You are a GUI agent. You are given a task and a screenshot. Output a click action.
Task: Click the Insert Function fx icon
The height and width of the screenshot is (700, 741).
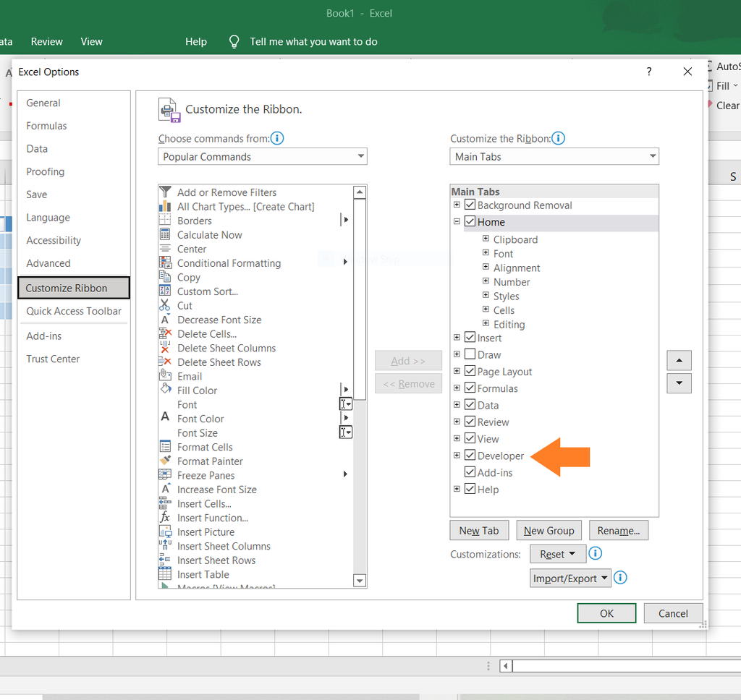coord(165,518)
